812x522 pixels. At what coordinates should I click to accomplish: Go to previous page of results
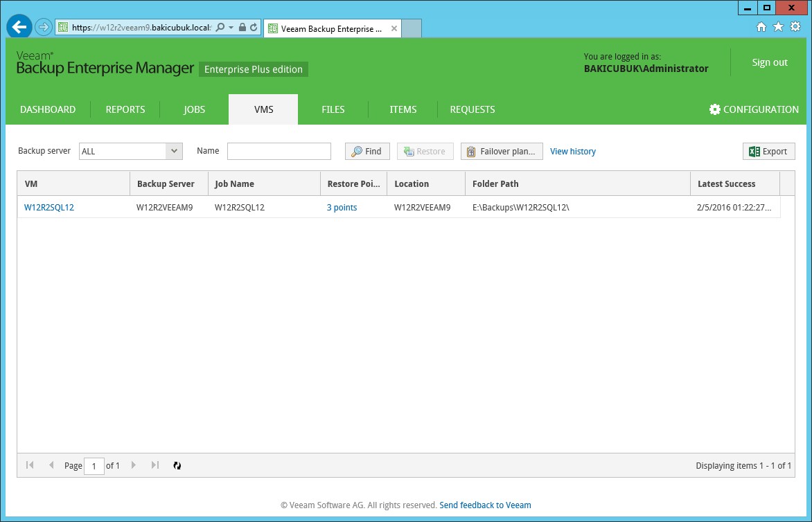(x=51, y=465)
